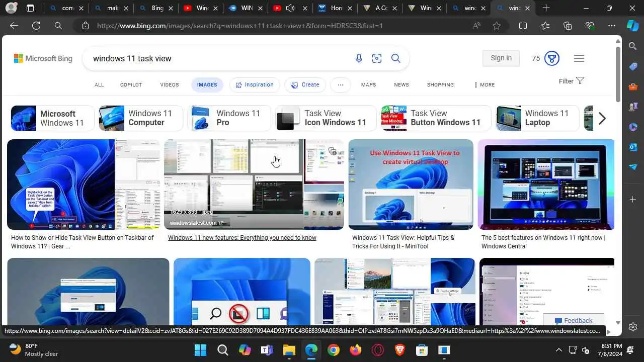Click the address bar search icon
Image resolution: width=644 pixels, height=362 pixels.
click(x=58, y=26)
